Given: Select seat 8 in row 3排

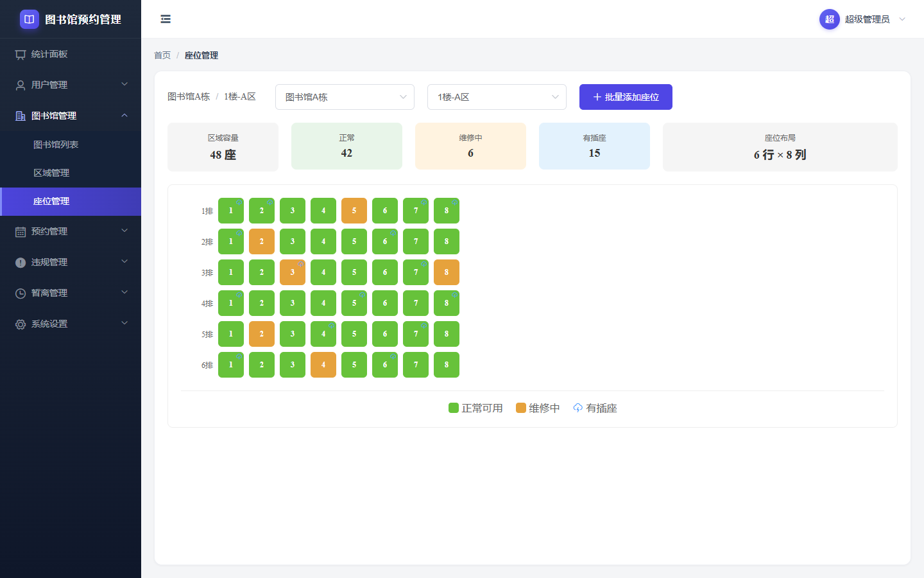Looking at the screenshot, I should tap(447, 272).
